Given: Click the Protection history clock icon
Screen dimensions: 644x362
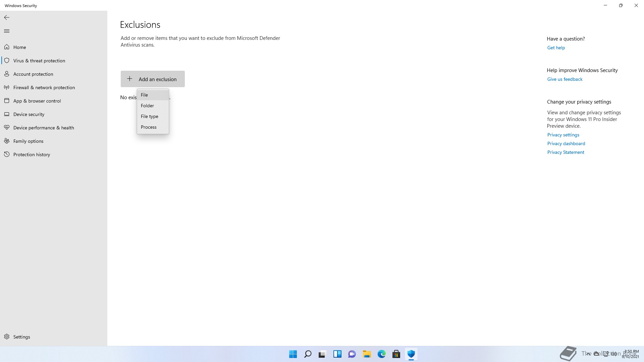Looking at the screenshot, I should [7, 154].
